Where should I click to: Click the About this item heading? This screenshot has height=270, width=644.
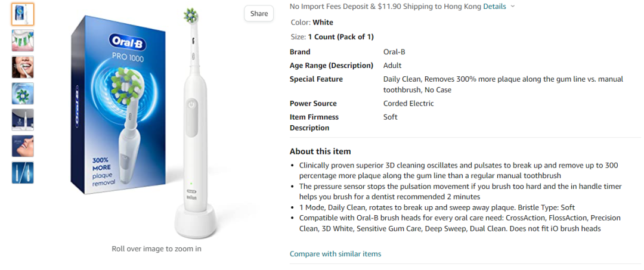[x=320, y=151]
